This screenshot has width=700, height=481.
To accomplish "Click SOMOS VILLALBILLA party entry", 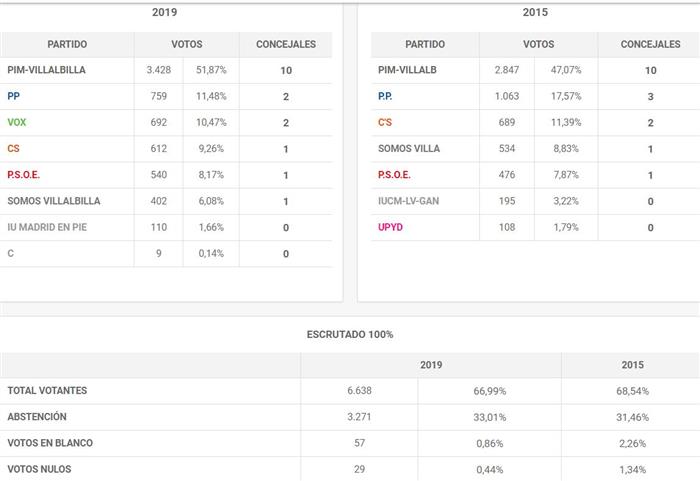I will (53, 201).
